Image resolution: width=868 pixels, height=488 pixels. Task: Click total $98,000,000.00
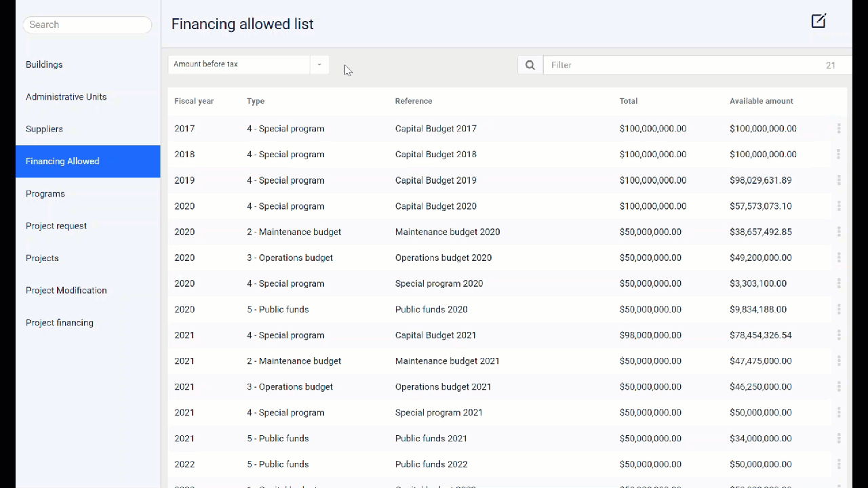(x=650, y=335)
